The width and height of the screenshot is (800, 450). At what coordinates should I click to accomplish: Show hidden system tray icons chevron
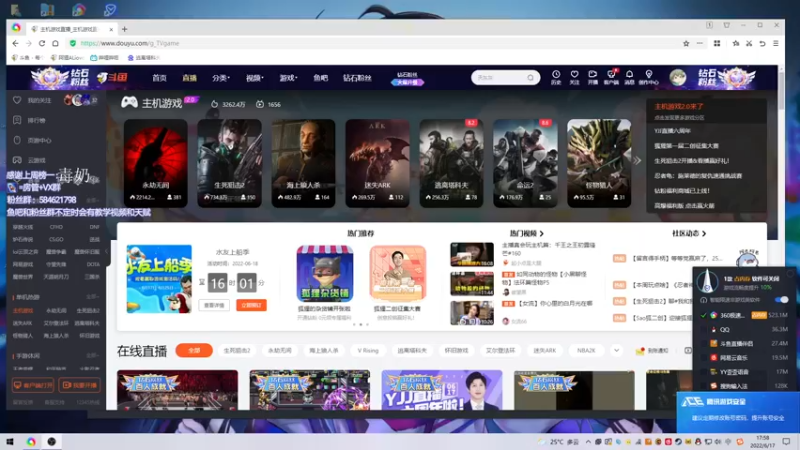click(588, 442)
